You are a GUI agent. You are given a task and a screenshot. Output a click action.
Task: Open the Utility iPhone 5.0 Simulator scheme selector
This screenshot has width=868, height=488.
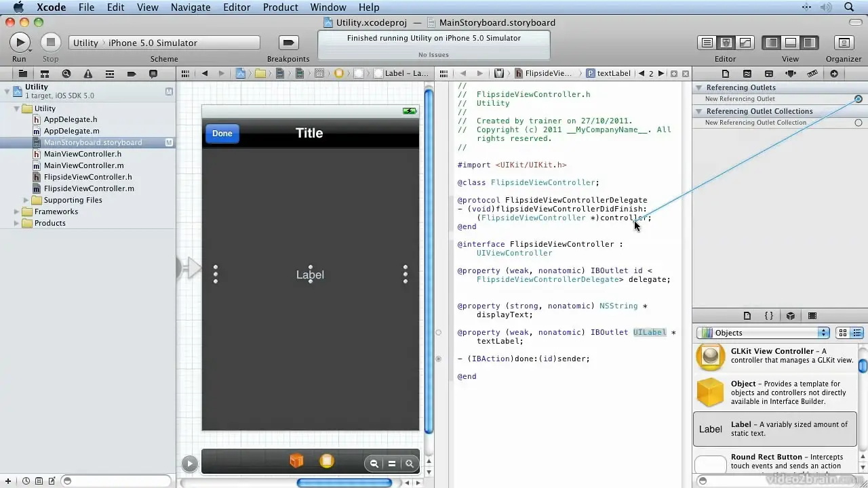[164, 43]
